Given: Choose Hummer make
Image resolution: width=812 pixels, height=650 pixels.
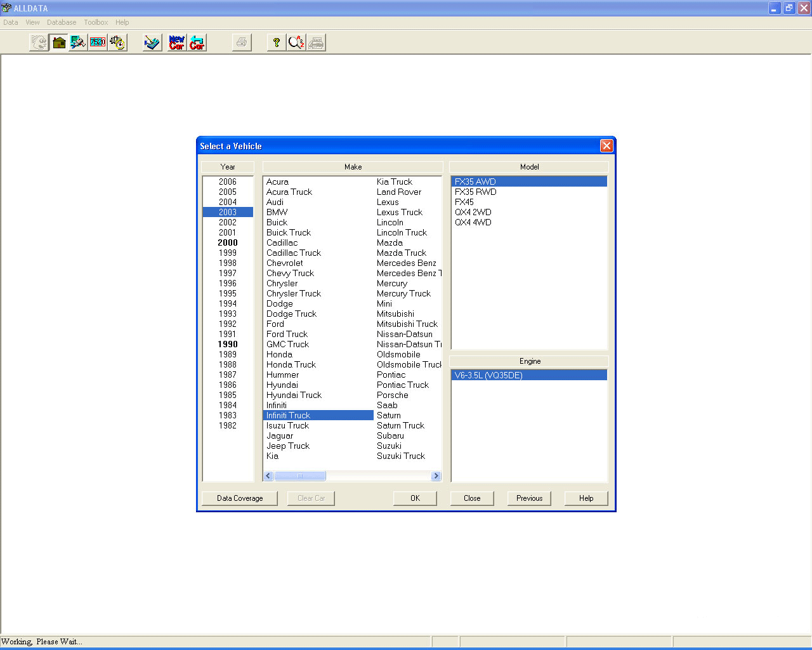Looking at the screenshot, I should (x=282, y=375).
